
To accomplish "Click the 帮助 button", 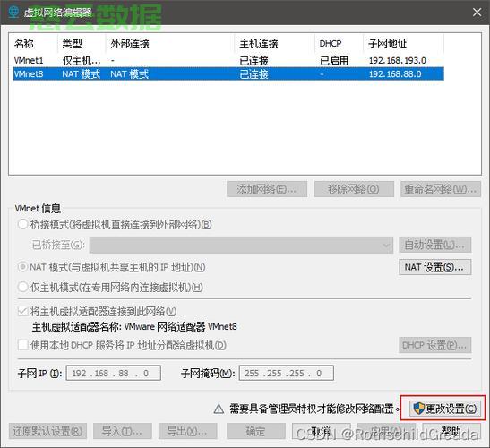I will [x=451, y=431].
